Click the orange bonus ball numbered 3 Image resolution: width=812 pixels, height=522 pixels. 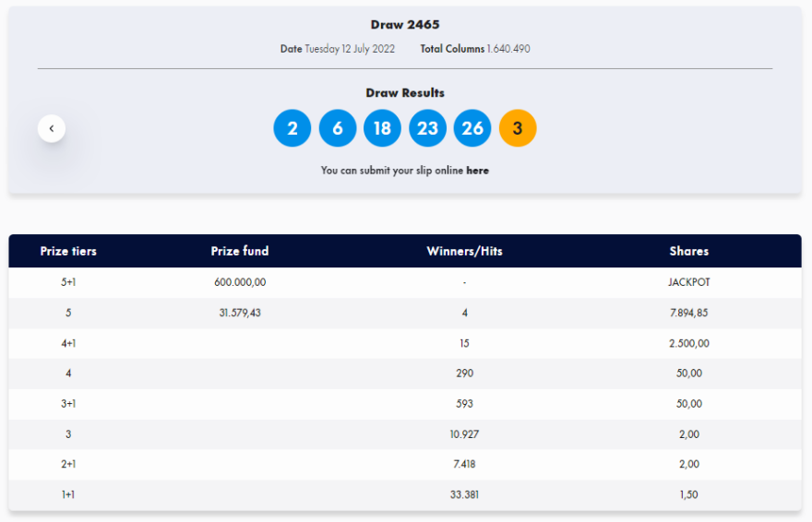518,128
